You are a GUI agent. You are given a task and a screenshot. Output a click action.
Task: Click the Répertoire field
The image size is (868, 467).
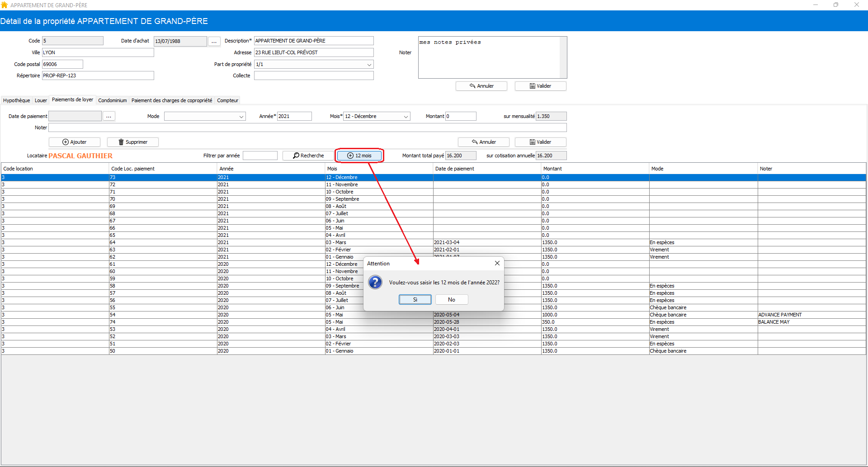(98, 75)
